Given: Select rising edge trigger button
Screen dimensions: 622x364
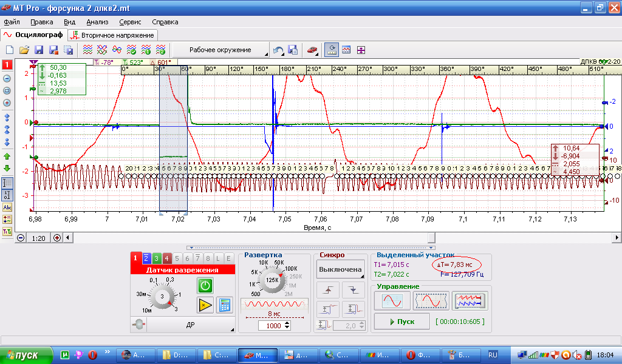Looking at the screenshot, I should pos(327,291).
